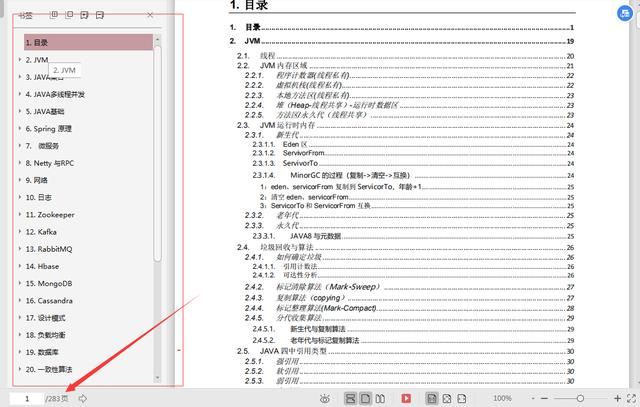Expand the 12. Kafka bookmark node
This screenshot has width=640, height=407.
[x=20, y=232]
